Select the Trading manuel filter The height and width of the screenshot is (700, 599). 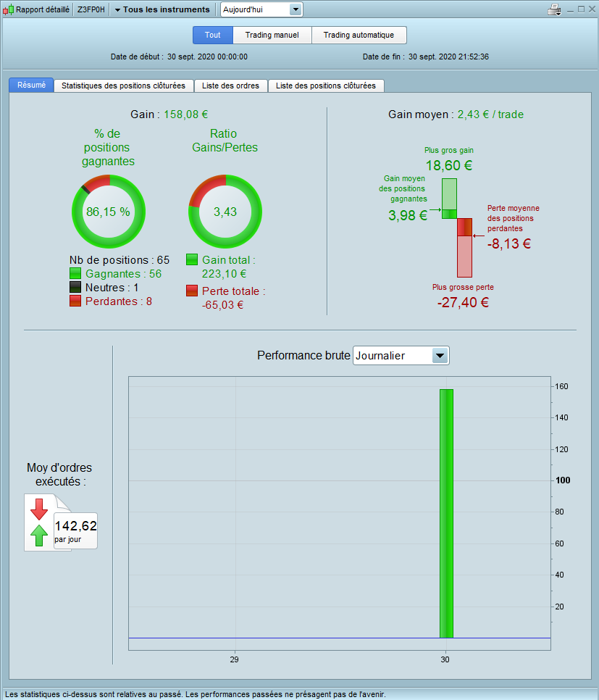point(272,35)
